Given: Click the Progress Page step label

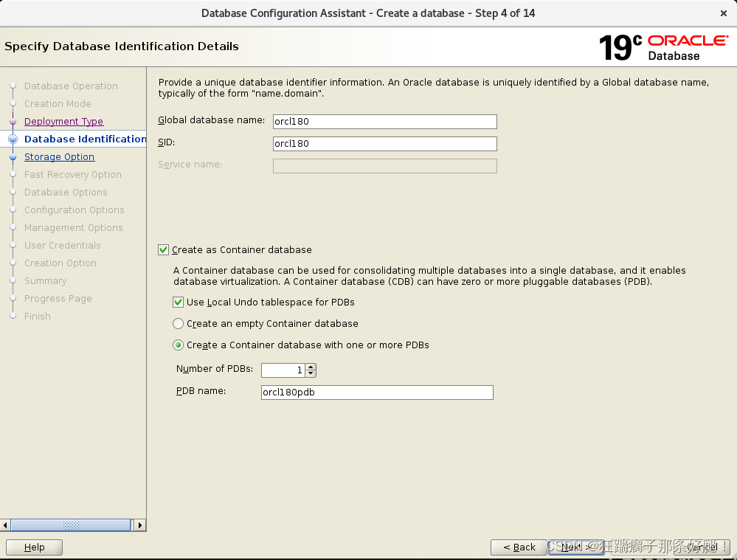Looking at the screenshot, I should (x=58, y=299).
